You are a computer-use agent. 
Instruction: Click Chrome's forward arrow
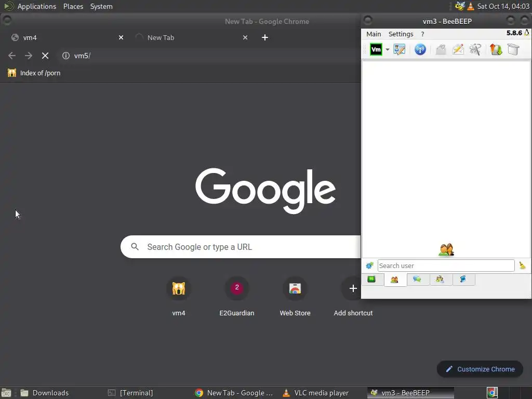tap(29, 56)
